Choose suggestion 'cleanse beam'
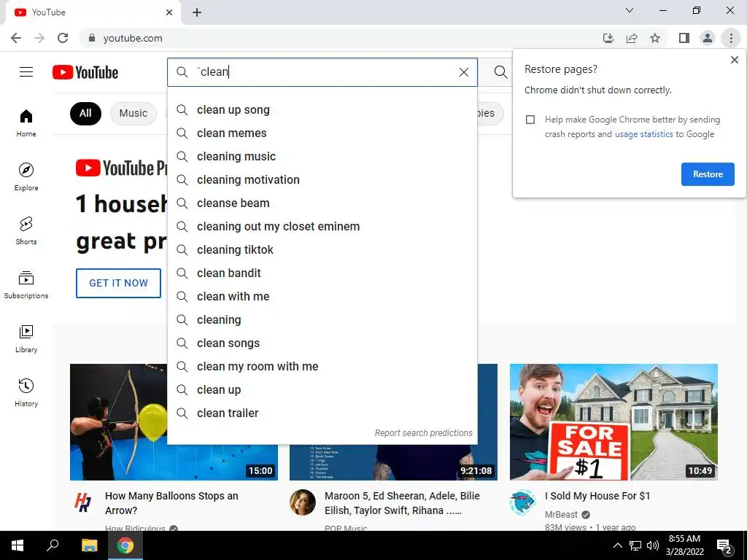 click(322, 203)
